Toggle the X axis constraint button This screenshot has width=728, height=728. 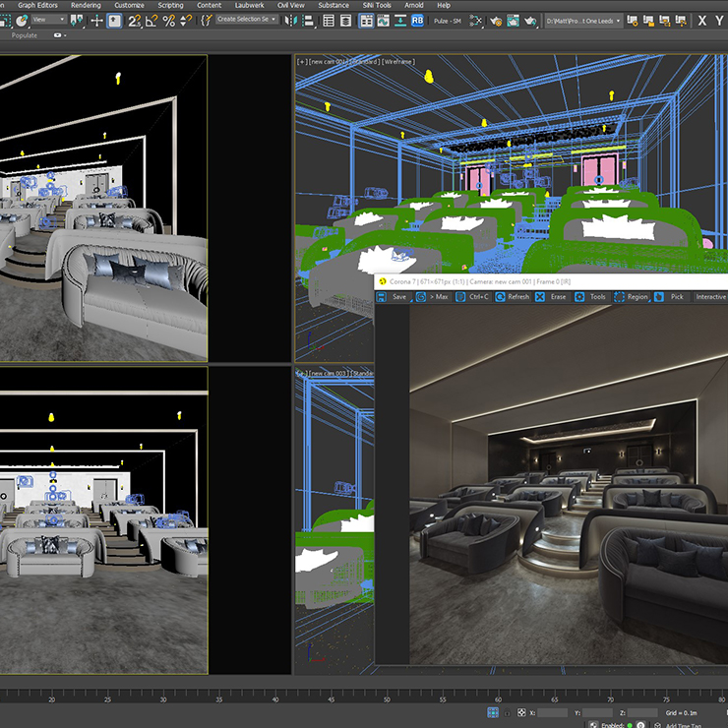click(702, 21)
